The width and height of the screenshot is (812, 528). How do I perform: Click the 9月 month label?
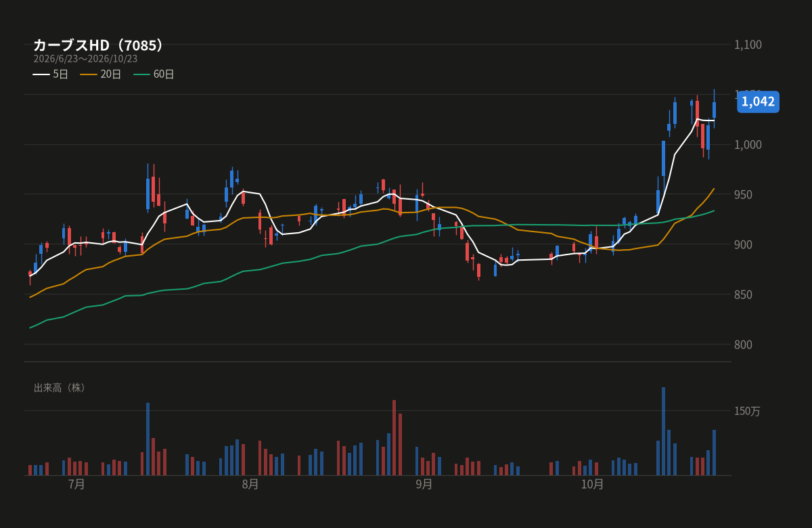(x=424, y=485)
